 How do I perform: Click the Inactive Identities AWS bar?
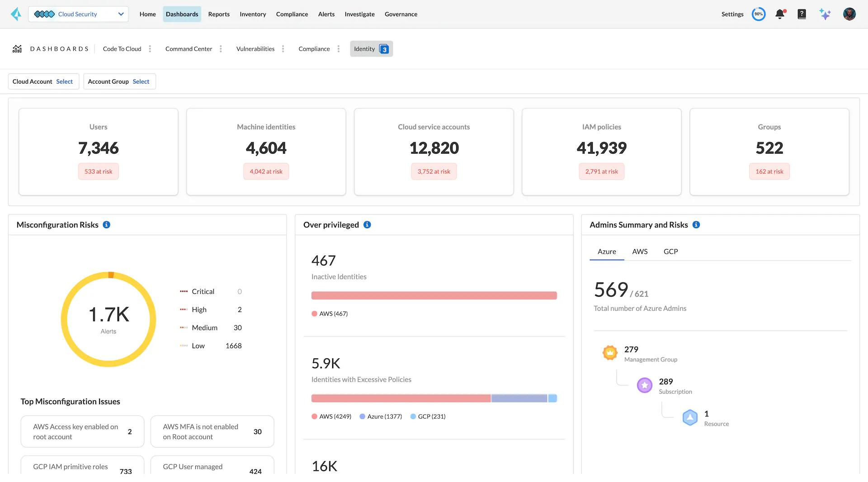click(x=434, y=296)
